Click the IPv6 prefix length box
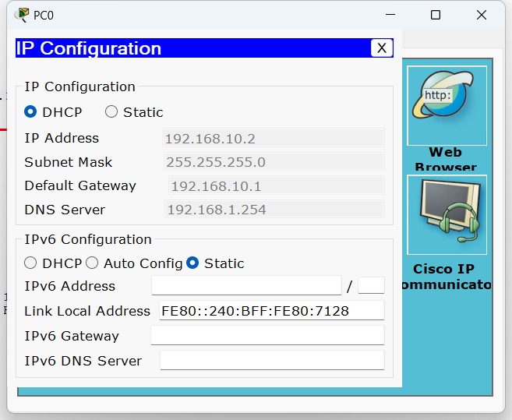Image resolution: width=512 pixels, height=420 pixels. coord(371,286)
